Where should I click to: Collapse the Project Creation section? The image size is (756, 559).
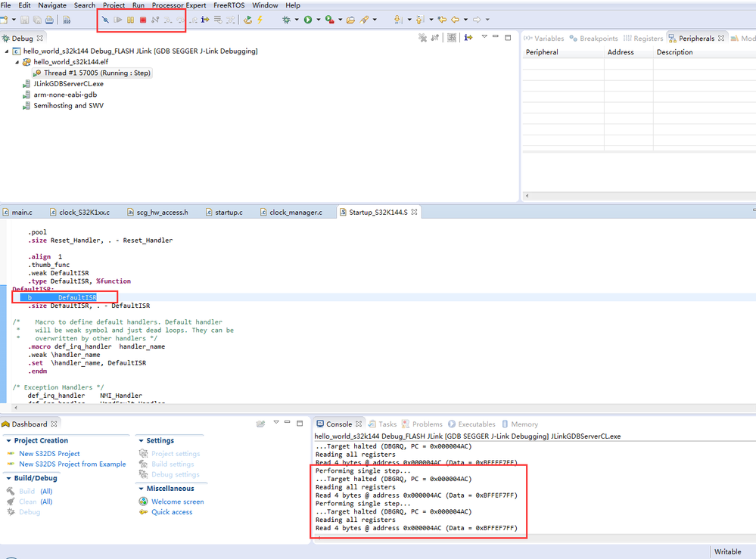pyautogui.click(x=8, y=440)
